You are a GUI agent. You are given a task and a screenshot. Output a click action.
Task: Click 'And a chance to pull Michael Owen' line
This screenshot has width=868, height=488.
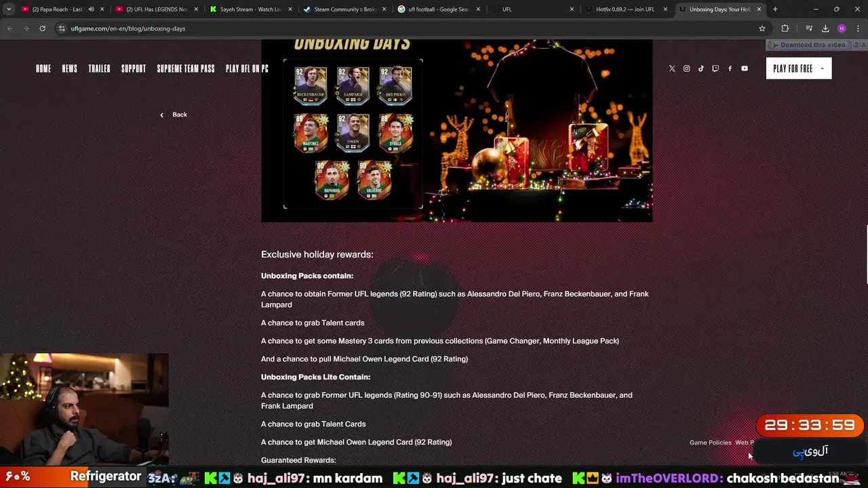coord(364,359)
